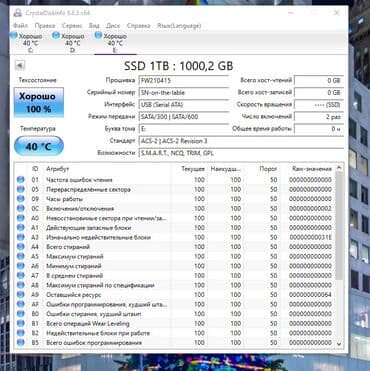Select the Оставшийся ресурс attribute text

coord(74,295)
